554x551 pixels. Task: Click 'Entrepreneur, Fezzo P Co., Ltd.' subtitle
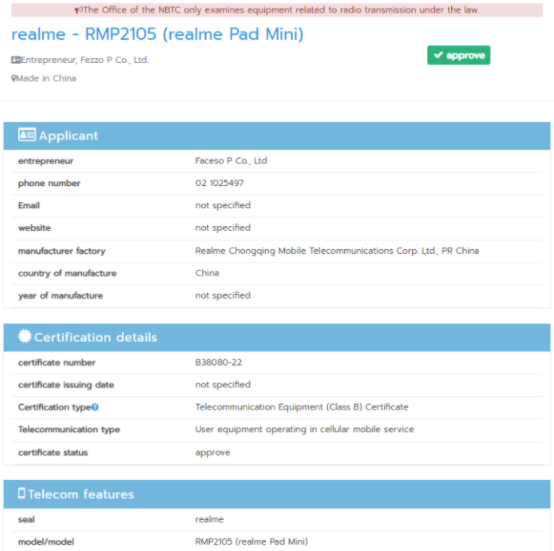tap(84, 60)
